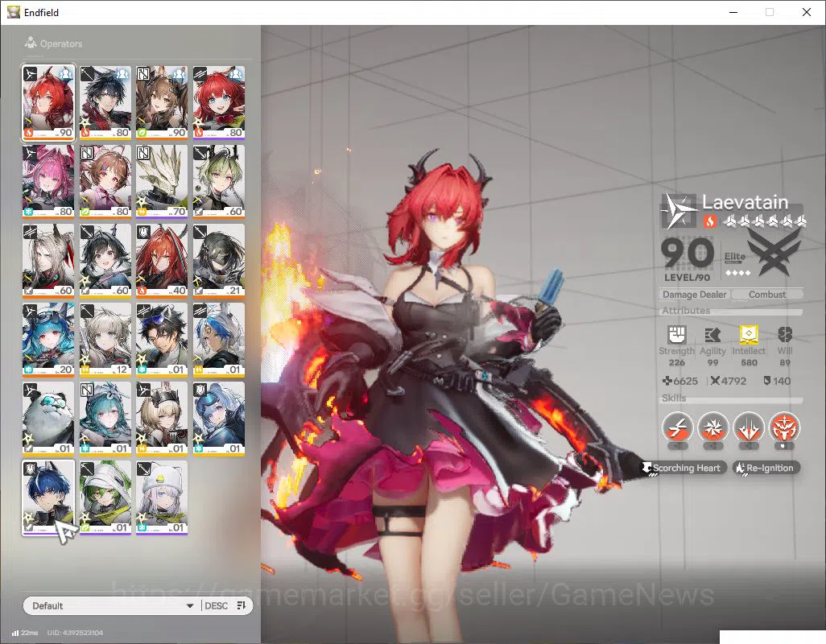Viewport: 826px width, 644px height.
Task: Toggle the DESC sort order
Action: click(x=216, y=605)
